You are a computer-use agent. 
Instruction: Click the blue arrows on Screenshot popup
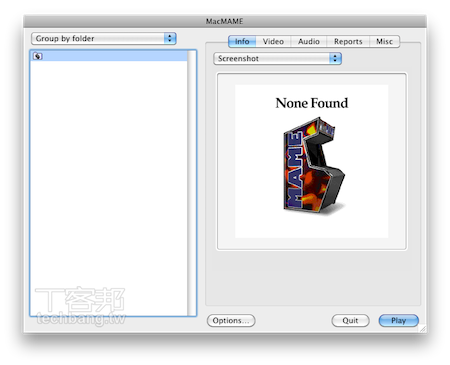[335, 58]
